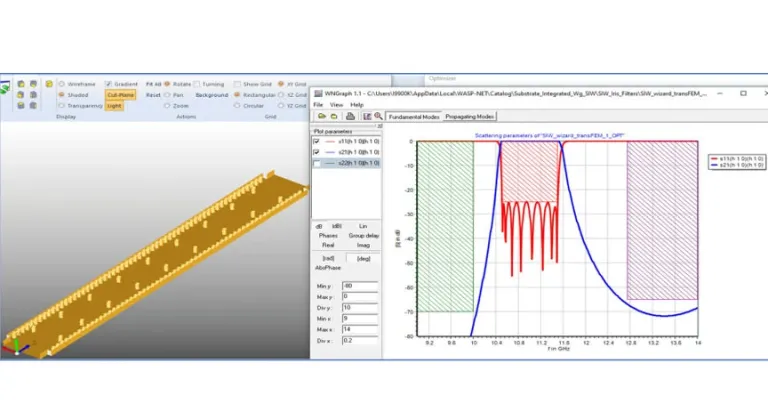Select the Imag plot mode

coord(363,245)
